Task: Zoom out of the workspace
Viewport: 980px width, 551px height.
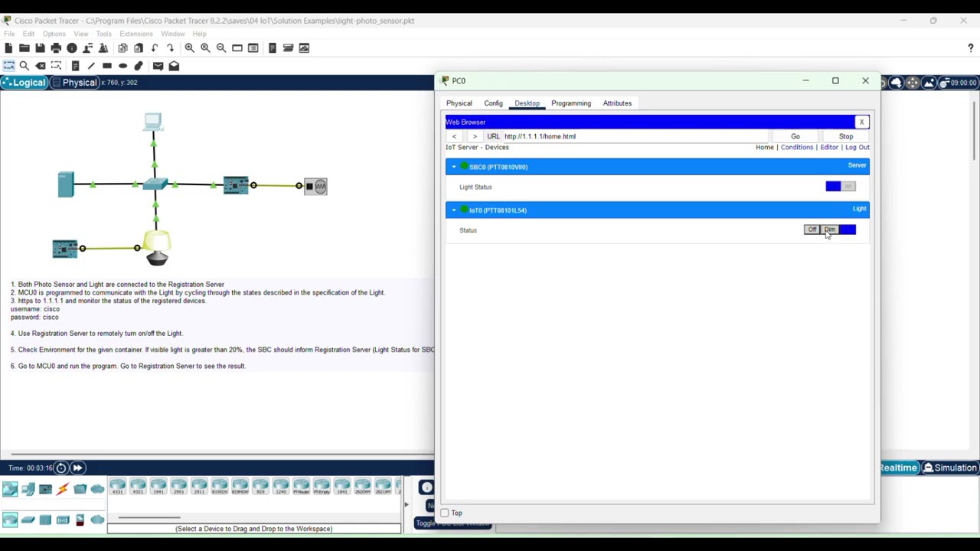Action: point(221,48)
